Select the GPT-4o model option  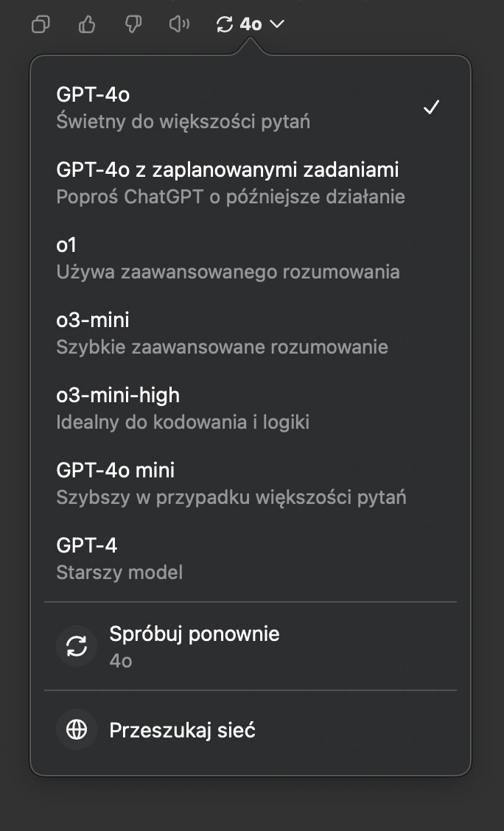[x=250, y=108]
